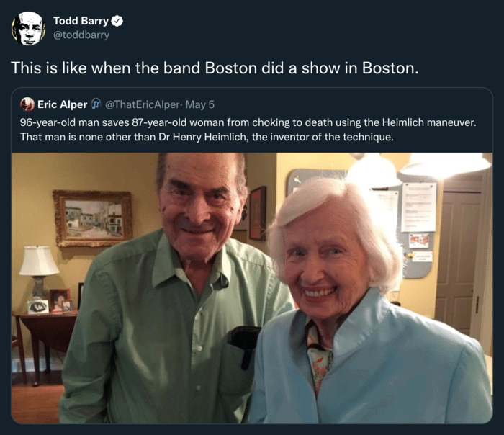This screenshot has height=435, width=504.
Task: Open the @ThatEricAlper handle
Action: (x=142, y=104)
